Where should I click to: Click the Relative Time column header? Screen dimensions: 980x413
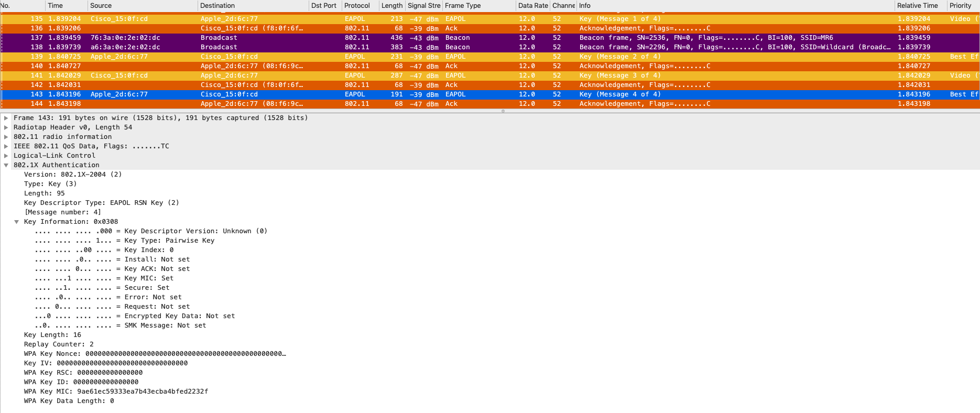click(x=917, y=6)
